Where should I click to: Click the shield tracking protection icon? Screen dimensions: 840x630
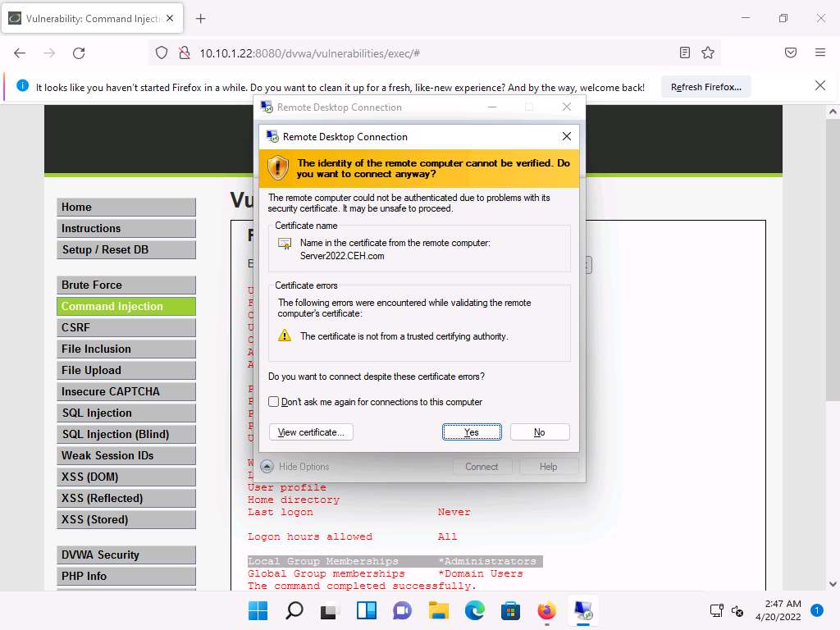click(x=162, y=53)
